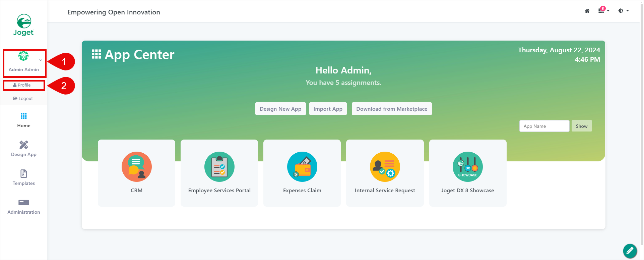The height and width of the screenshot is (260, 644).
Task: Click the "CRM" app label
Action: coord(137,190)
